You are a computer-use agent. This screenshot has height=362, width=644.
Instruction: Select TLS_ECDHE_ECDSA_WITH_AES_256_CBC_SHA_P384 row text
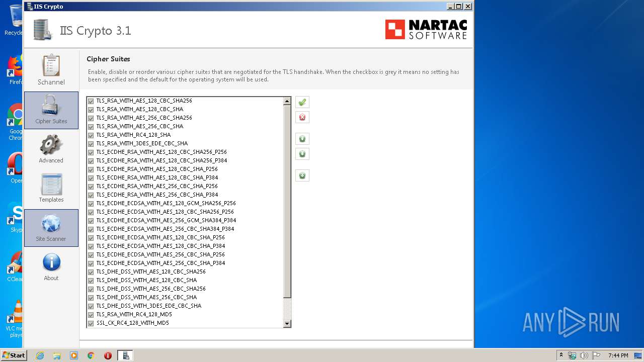tap(160, 263)
